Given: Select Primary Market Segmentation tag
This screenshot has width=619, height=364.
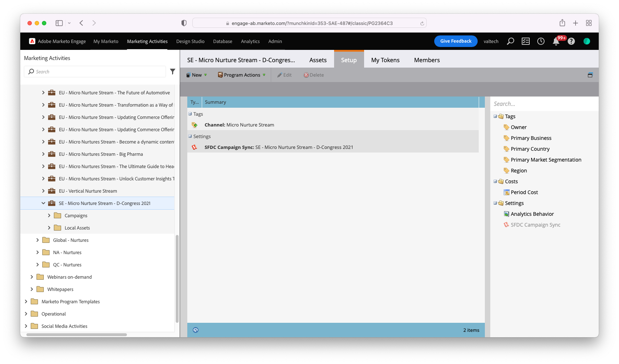Looking at the screenshot, I should (546, 160).
